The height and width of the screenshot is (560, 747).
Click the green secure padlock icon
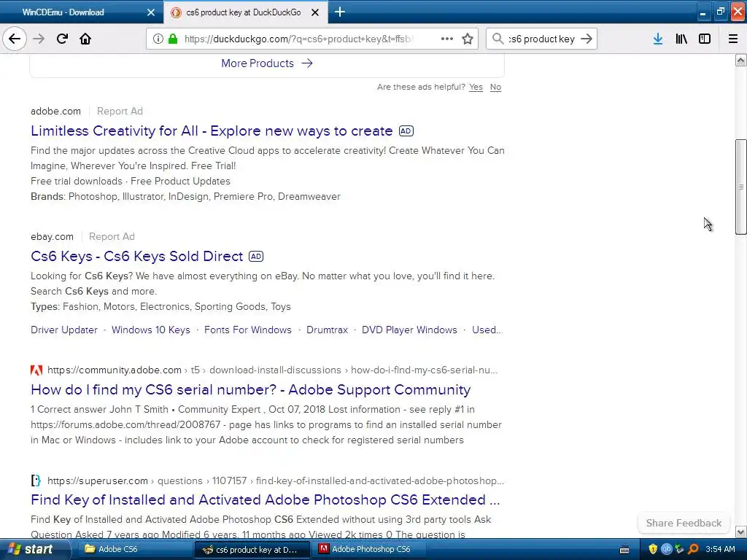[173, 39]
